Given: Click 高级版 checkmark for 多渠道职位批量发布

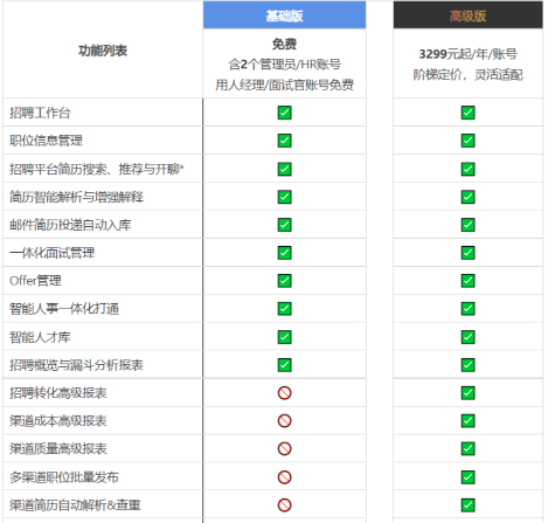Looking at the screenshot, I should coord(468,477).
